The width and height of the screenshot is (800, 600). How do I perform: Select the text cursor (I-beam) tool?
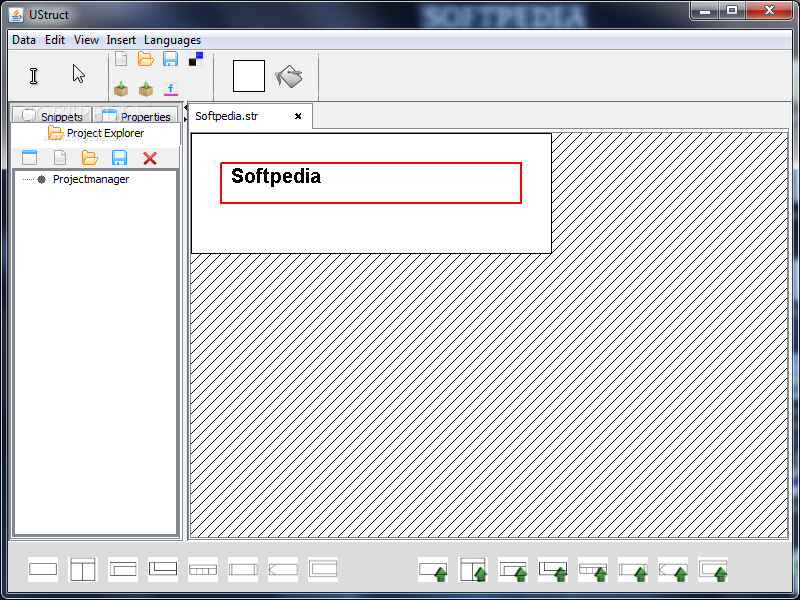[x=34, y=76]
